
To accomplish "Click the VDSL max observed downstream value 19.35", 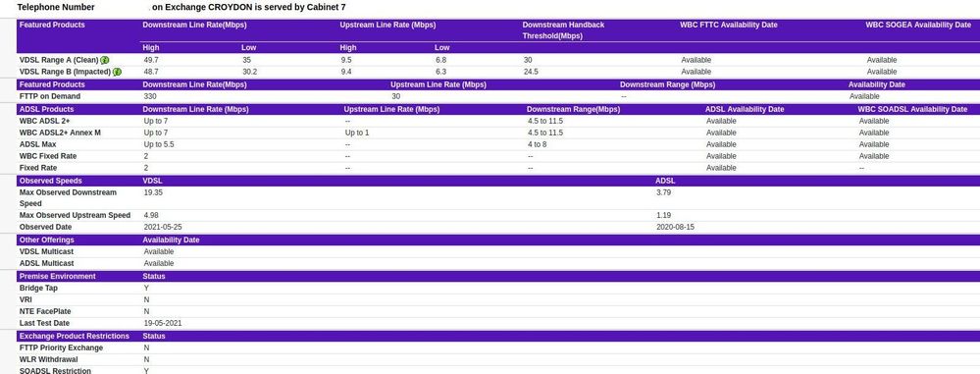I will tap(153, 192).
